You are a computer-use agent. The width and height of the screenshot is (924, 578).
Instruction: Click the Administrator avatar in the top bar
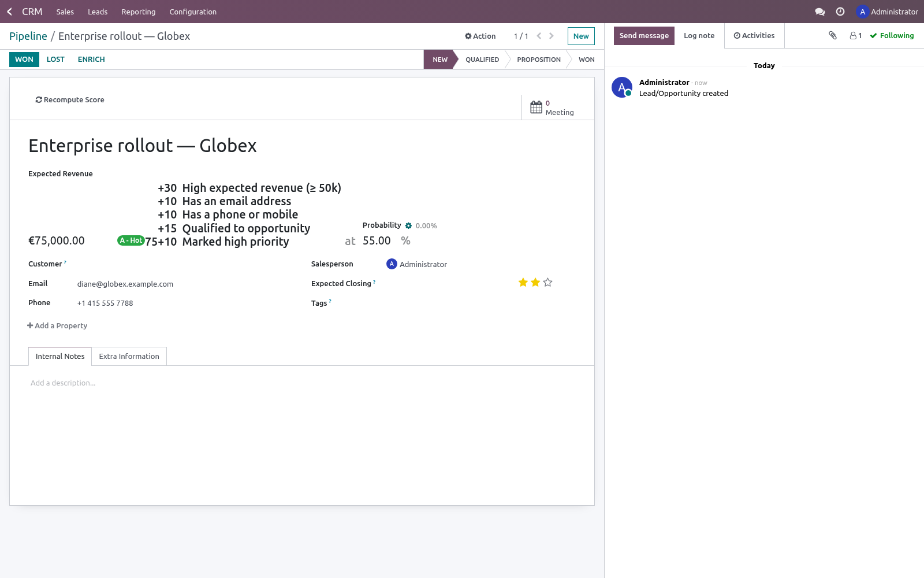click(862, 12)
